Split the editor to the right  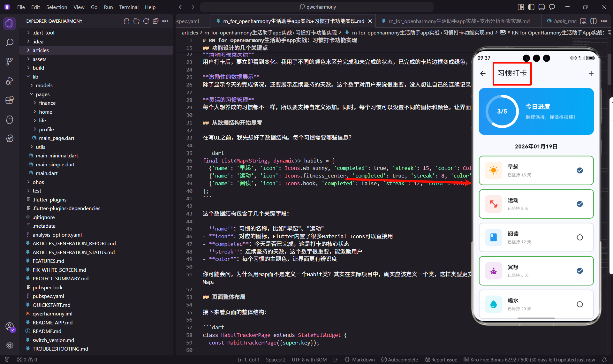594,21
